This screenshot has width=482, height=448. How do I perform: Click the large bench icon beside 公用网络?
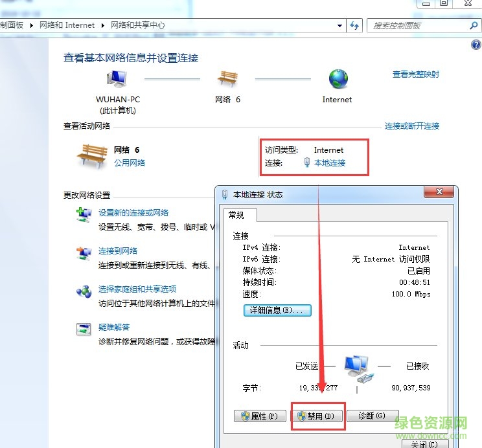[x=92, y=156]
